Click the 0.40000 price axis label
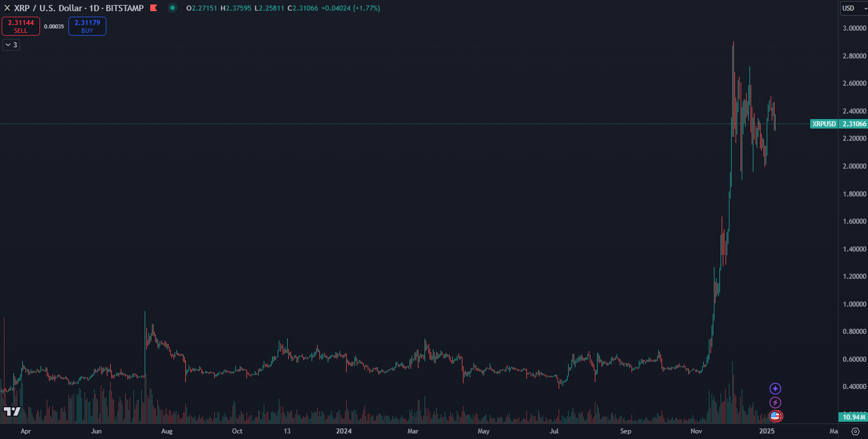The width and height of the screenshot is (868, 439). (x=854, y=387)
